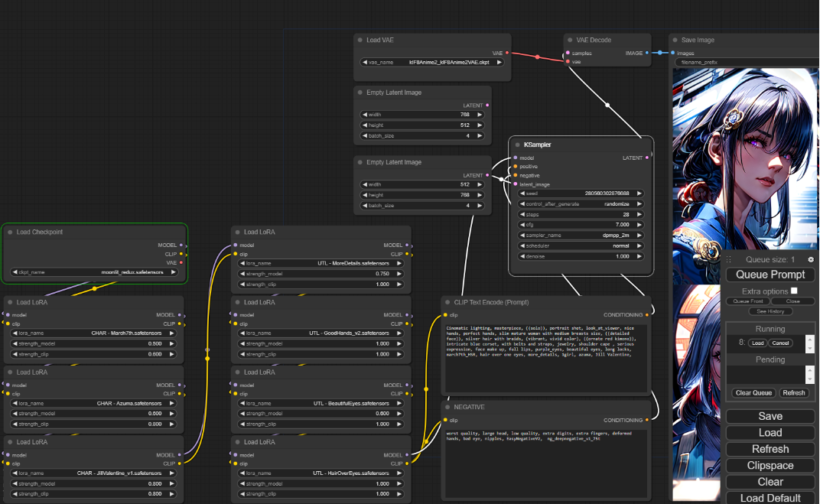This screenshot has width=820, height=504.
Task: Grab the drag handle beside Queue size
Action: point(729,260)
